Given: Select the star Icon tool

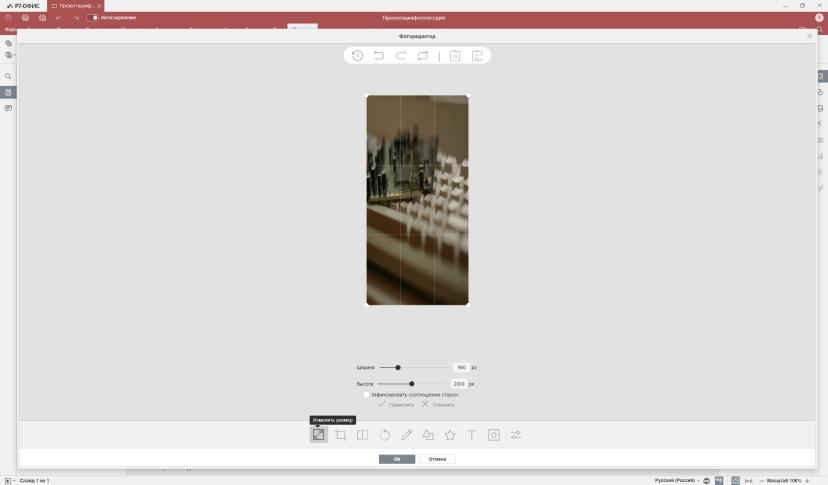Looking at the screenshot, I should tap(450, 435).
